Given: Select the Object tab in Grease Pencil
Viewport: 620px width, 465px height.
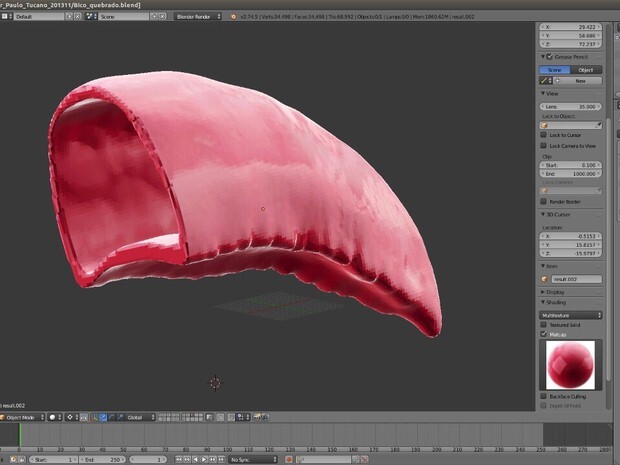Looking at the screenshot, I should 586,70.
